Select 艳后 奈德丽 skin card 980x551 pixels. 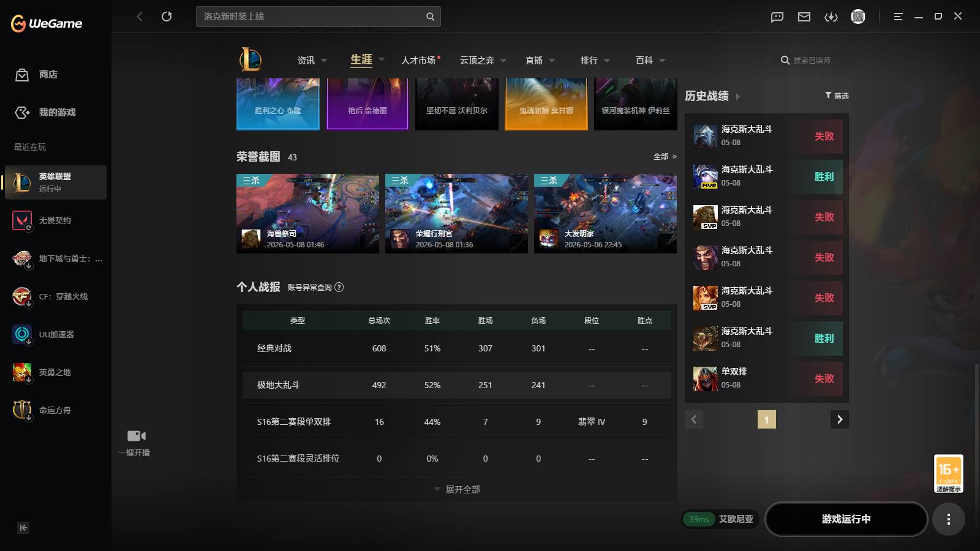coord(367,104)
